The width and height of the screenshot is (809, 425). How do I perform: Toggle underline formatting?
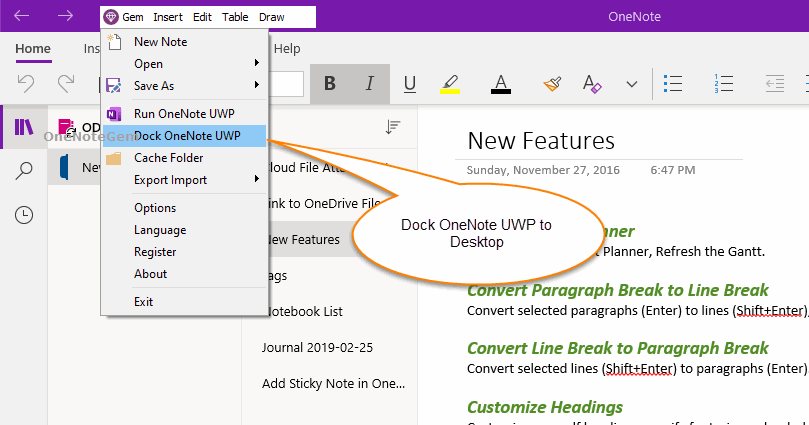point(410,84)
